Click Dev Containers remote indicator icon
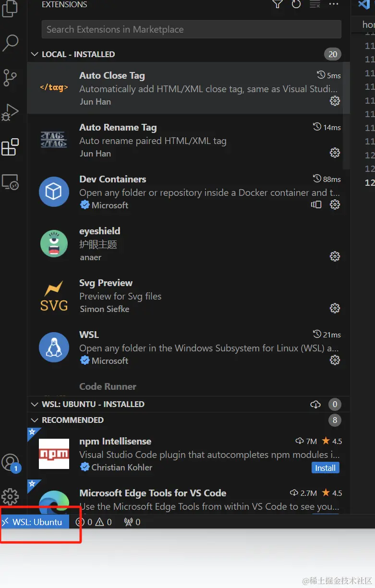The height and width of the screenshot is (588, 375). pyautogui.click(x=316, y=204)
